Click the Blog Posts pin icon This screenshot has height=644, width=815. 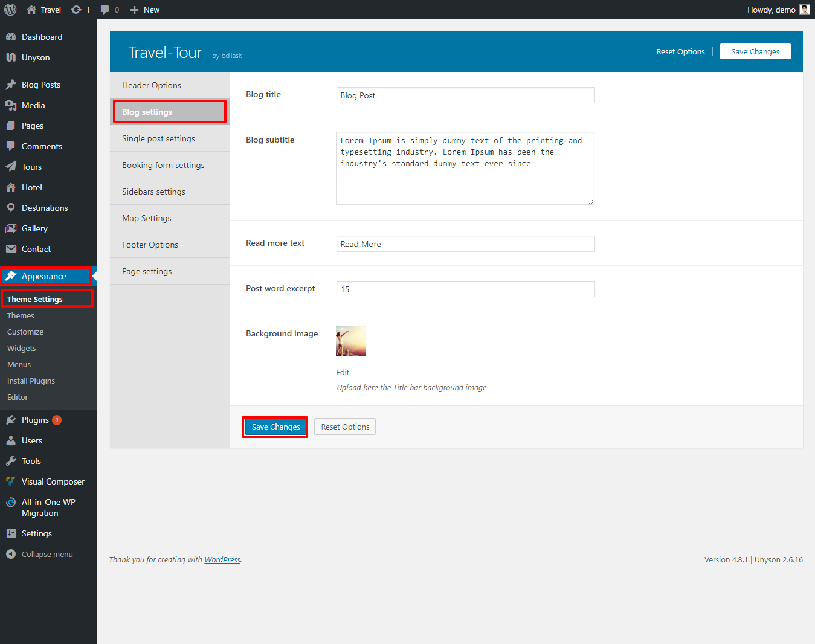(x=11, y=85)
